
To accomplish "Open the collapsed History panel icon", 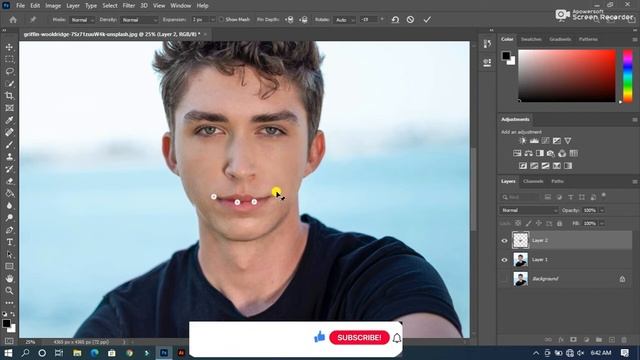I will (487, 44).
